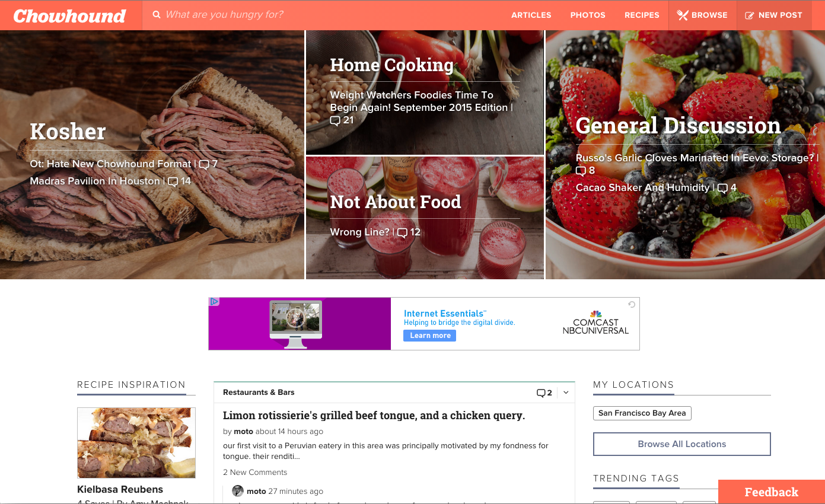Open the Chowhound logo home link
The height and width of the screenshot is (504, 825).
(69, 15)
